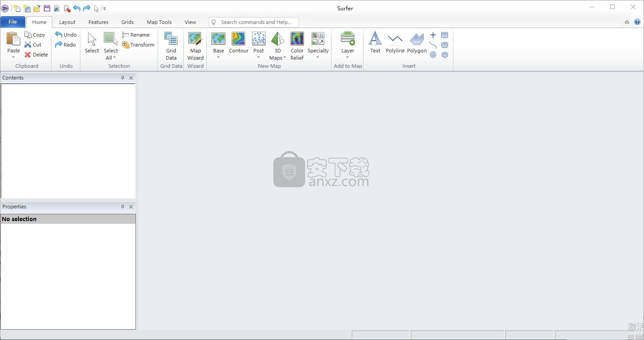Image resolution: width=644 pixels, height=340 pixels.
Task: Click the Select All icon
Action: click(111, 39)
